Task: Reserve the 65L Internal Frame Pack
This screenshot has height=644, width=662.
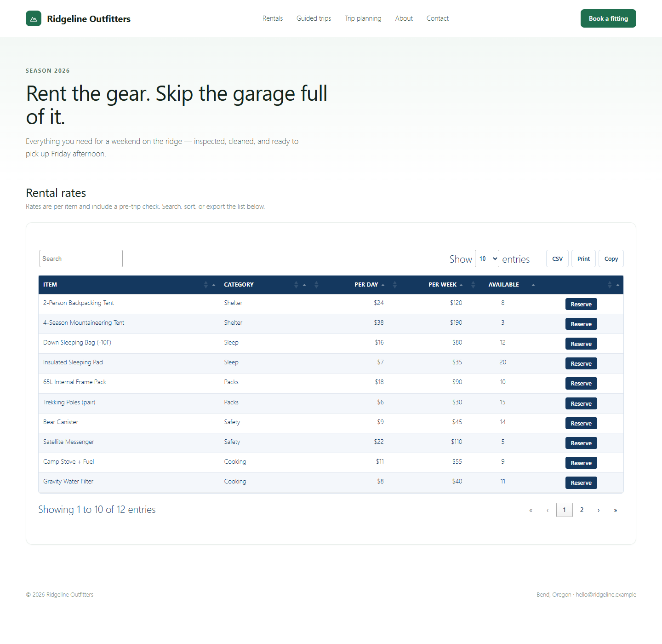Action: 581,383
